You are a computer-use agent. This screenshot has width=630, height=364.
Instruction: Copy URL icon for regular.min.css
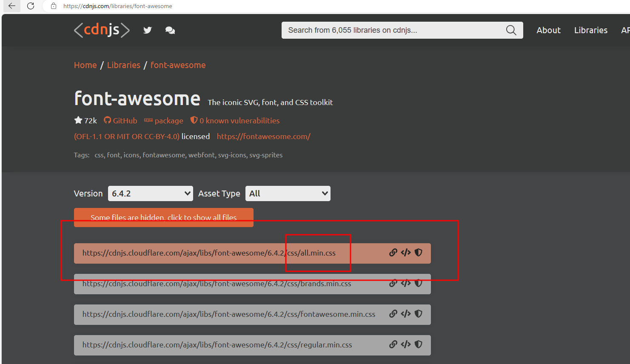point(393,344)
